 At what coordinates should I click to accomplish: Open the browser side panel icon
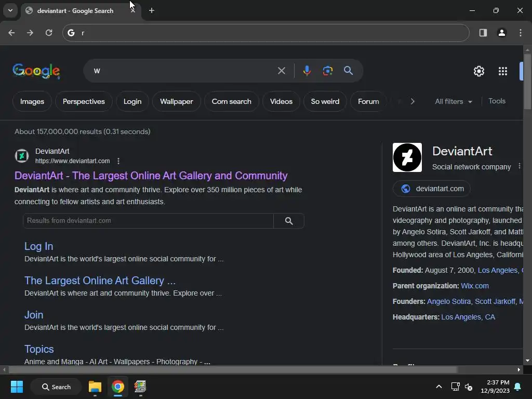click(483, 33)
